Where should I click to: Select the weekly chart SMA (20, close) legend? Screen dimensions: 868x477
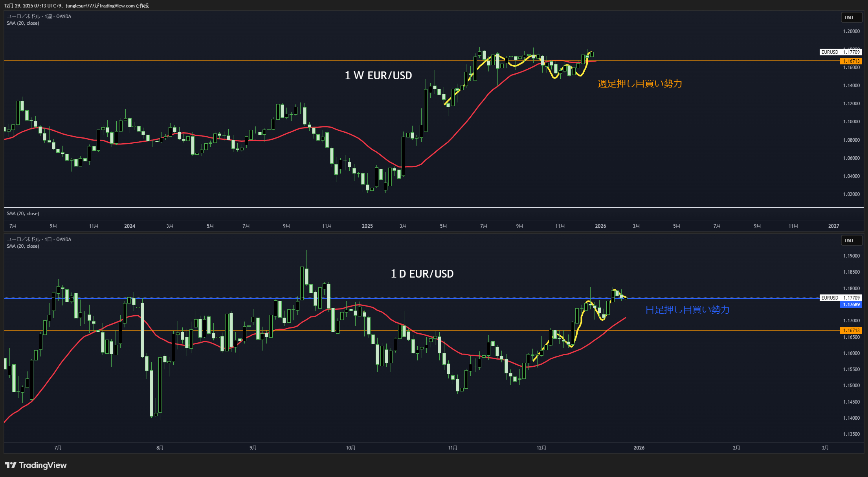coord(23,23)
